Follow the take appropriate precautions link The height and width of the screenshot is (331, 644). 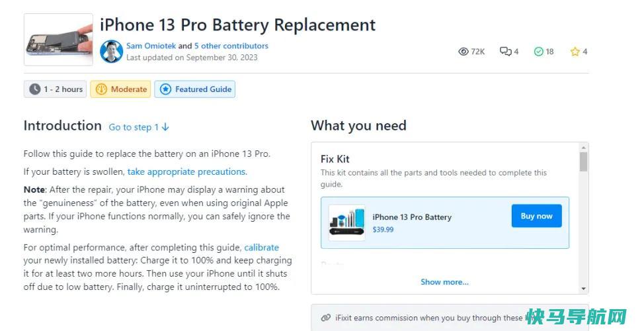(187, 172)
